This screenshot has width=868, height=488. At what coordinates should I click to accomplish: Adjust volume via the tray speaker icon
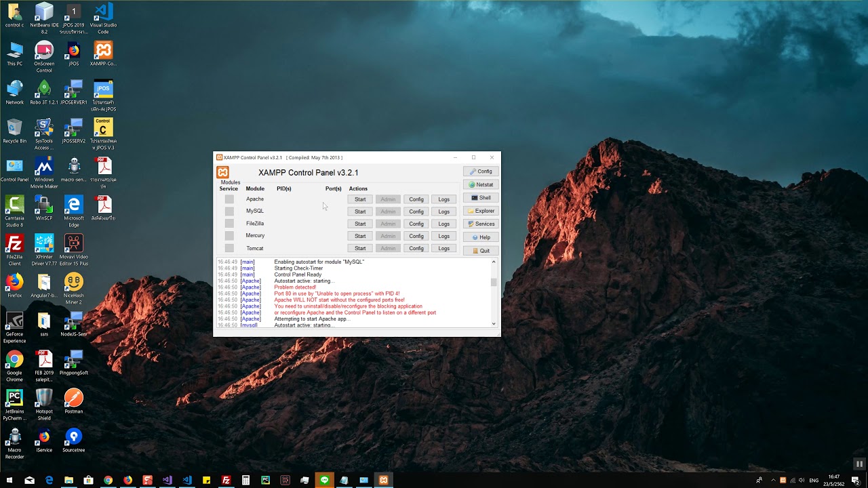[x=802, y=480]
